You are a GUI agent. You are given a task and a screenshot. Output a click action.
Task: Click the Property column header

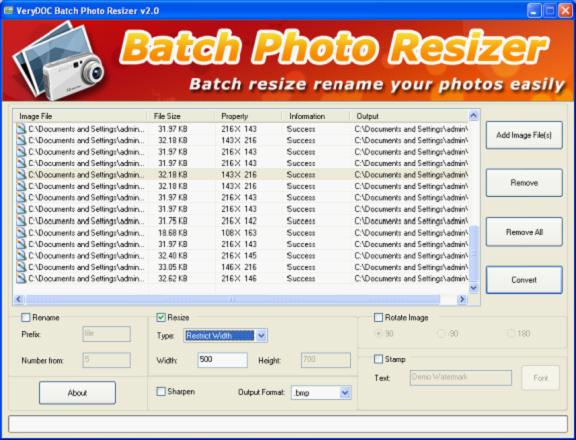tap(248, 116)
